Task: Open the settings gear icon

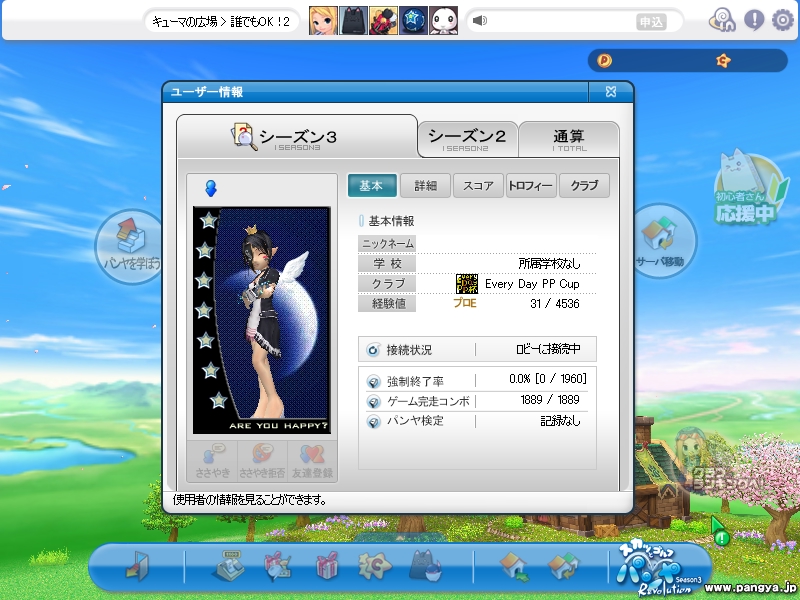Action: coord(782,20)
